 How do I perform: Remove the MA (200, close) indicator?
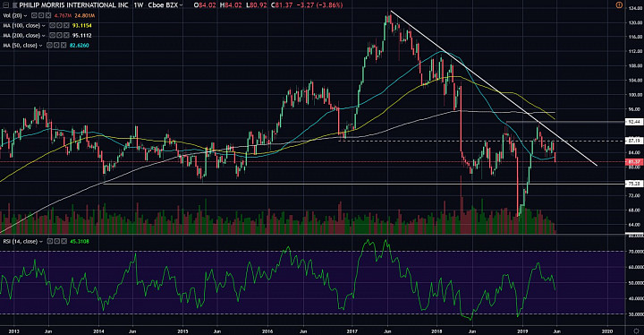(66, 36)
